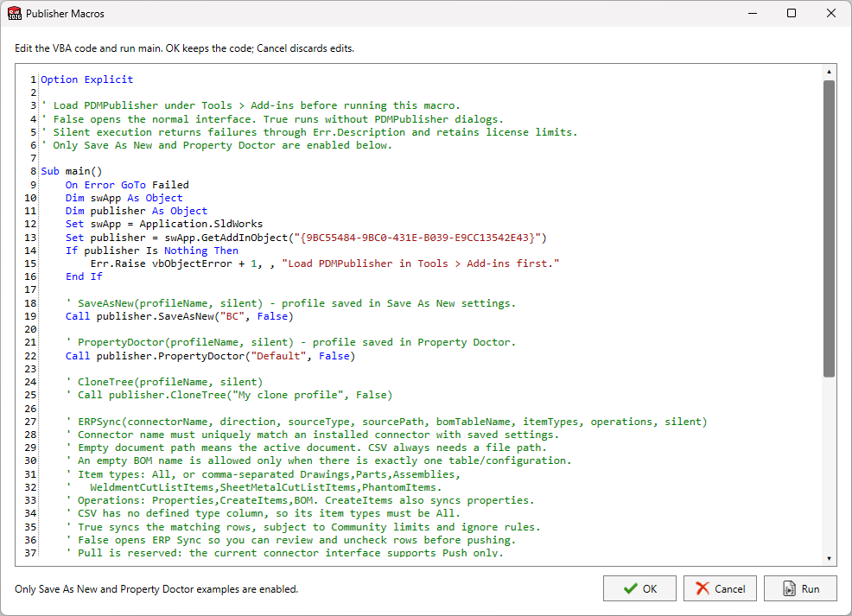Viewport: 852px width, 616px height.
Task: Click the 'Connector name must uniquely match' comment
Action: pos(313,435)
